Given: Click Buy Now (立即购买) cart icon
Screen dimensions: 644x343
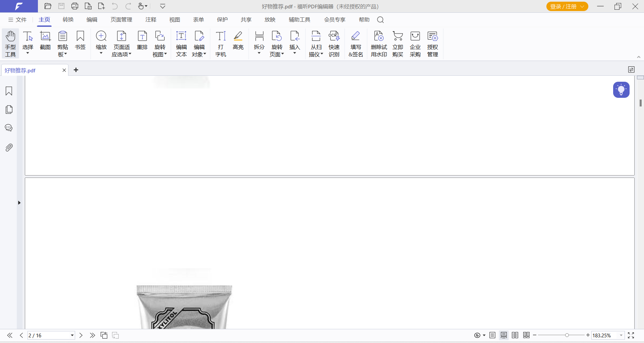Looking at the screenshot, I should coord(398,44).
